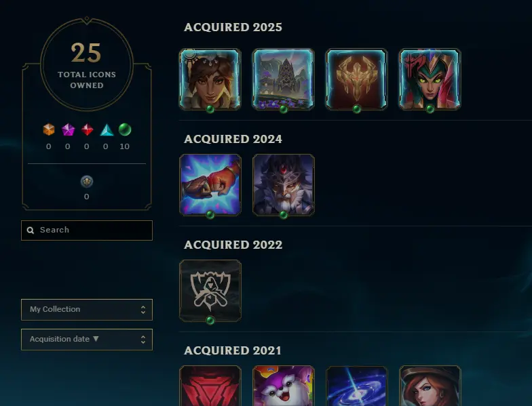The width and height of the screenshot is (532, 406).
Task: Select the purple fluffy creature icon
Action: coord(284,386)
